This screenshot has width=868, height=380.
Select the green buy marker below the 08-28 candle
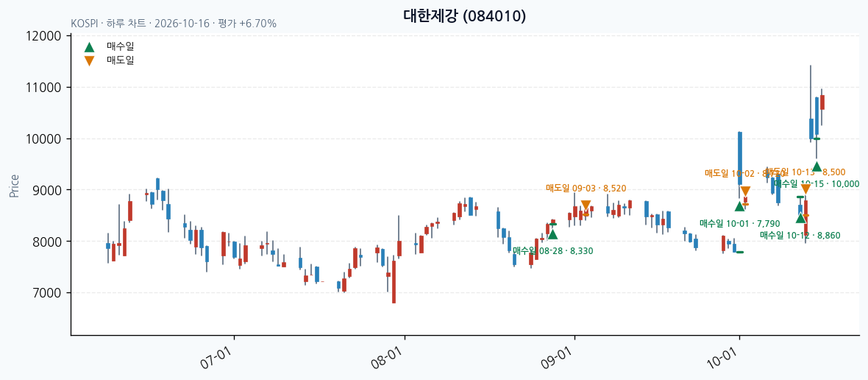coord(552,234)
